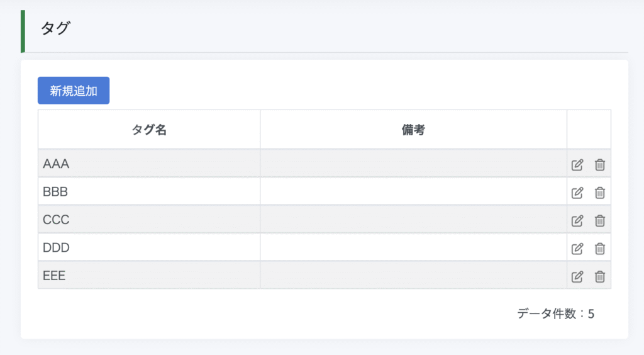Delete the EEE tag
This screenshot has width=644, height=355.
(x=599, y=276)
